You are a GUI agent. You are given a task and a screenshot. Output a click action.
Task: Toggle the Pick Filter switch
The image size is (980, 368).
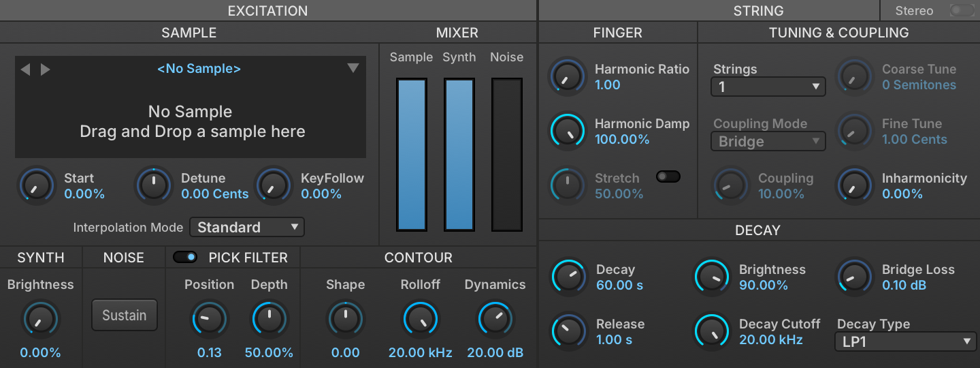click(185, 257)
